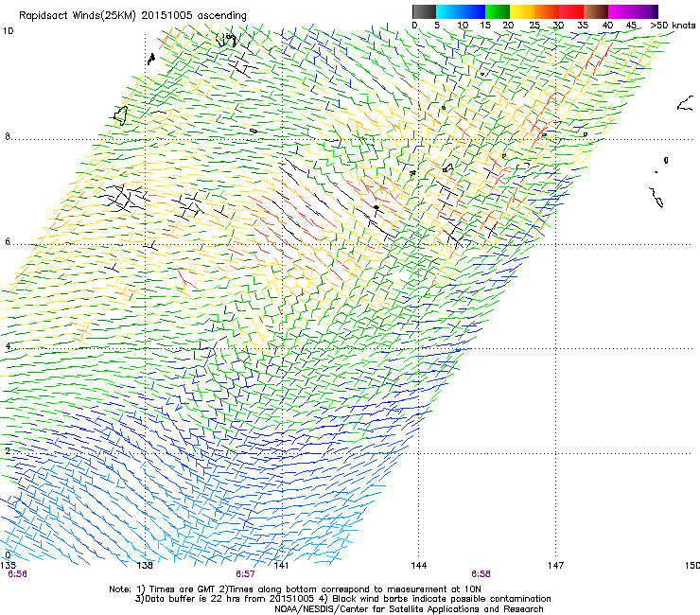This screenshot has height=615, width=700.
Task: Click the solid black dot marker near 143E 6.7N
Action: click(x=376, y=207)
